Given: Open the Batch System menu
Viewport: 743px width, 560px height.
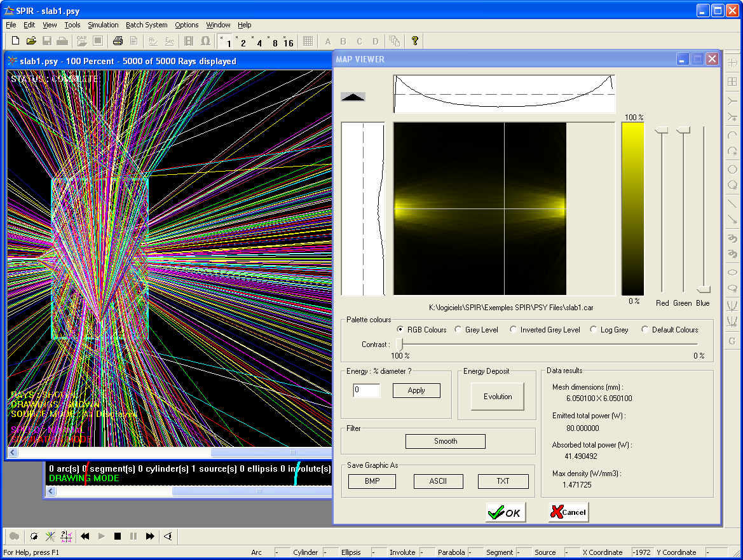Looking at the screenshot, I should click(147, 25).
